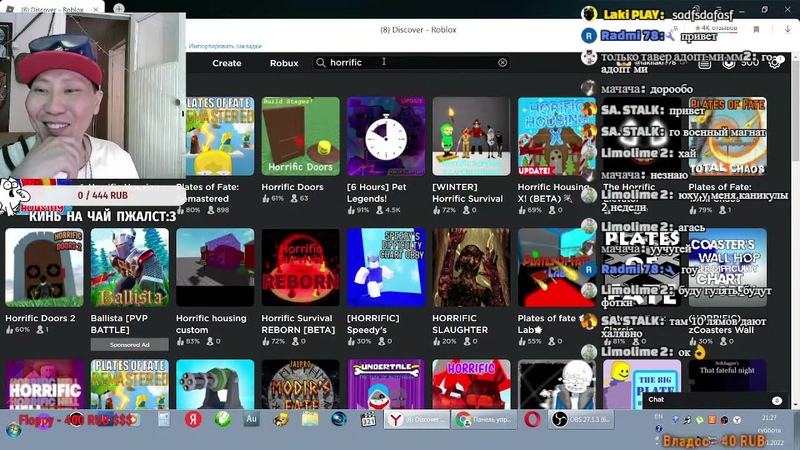Open the Horrific housing custom thumbnail

coord(215,267)
